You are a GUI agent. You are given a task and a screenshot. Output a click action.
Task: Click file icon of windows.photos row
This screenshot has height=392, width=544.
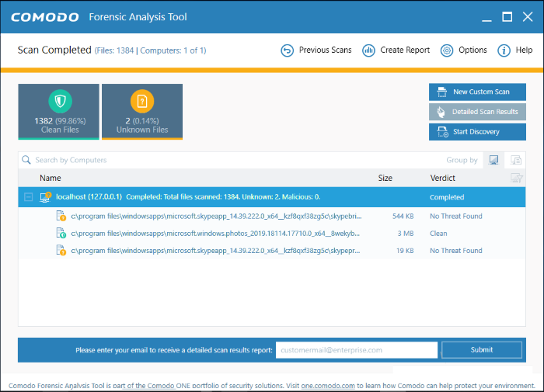61,233
